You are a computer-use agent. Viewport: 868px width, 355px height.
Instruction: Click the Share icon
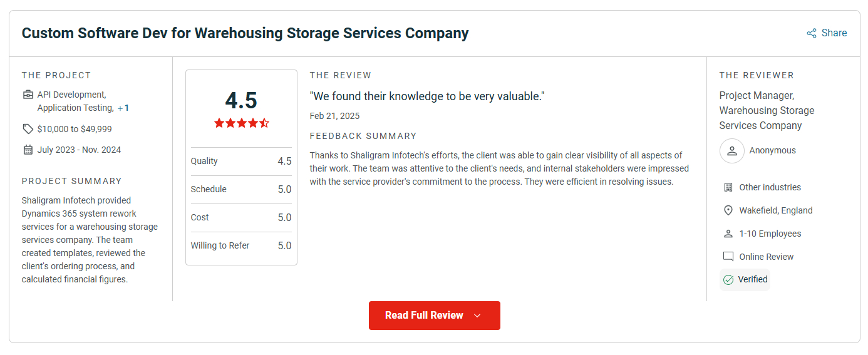pos(812,33)
